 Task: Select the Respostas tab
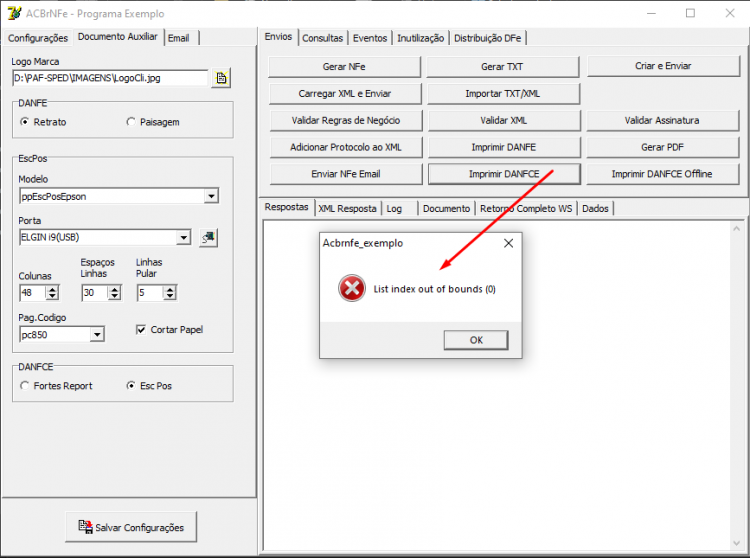[287, 207]
